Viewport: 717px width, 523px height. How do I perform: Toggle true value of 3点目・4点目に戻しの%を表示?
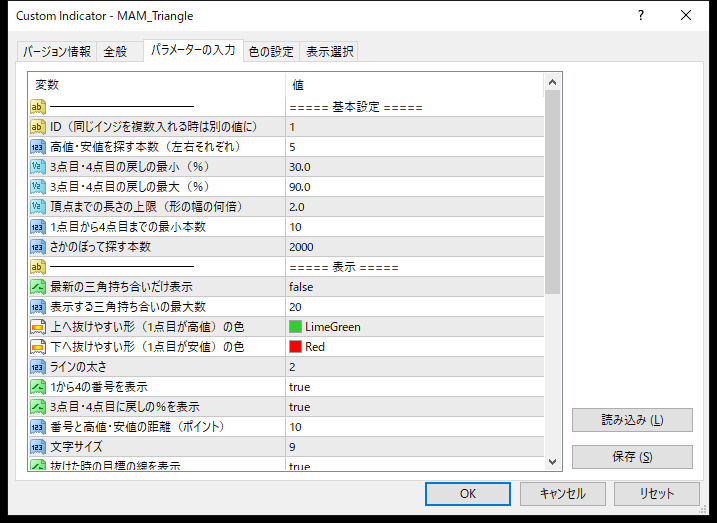tap(415, 407)
